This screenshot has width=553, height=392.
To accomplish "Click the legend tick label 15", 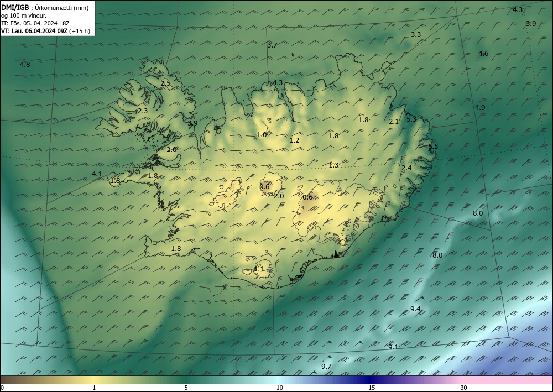I will (372, 388).
